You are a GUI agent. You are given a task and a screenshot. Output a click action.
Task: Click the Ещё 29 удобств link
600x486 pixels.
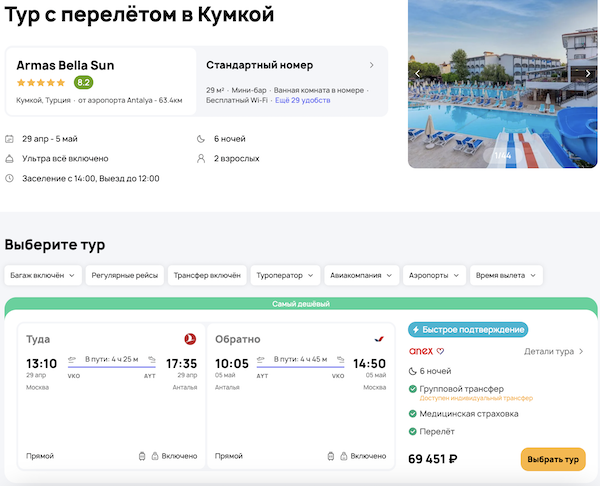[x=304, y=102]
